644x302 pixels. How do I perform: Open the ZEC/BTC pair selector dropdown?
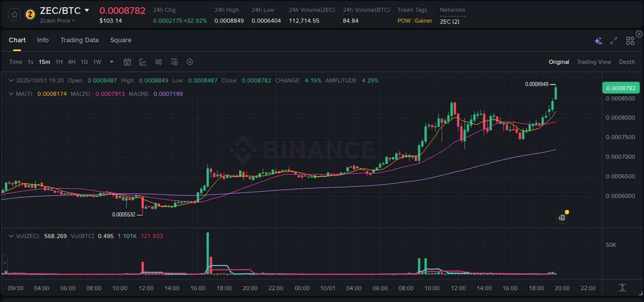click(x=87, y=10)
